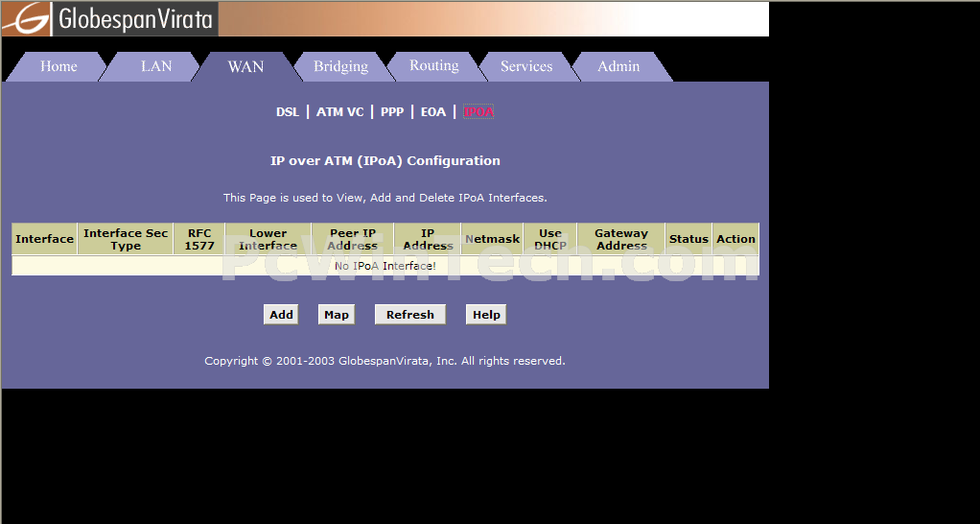Open Help for IPoA configuration

tap(486, 315)
